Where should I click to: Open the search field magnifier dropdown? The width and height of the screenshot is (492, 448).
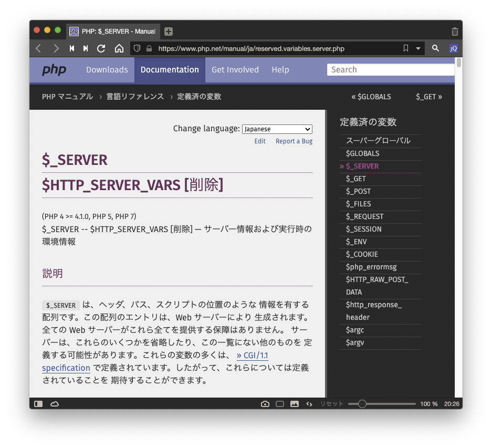tap(435, 48)
